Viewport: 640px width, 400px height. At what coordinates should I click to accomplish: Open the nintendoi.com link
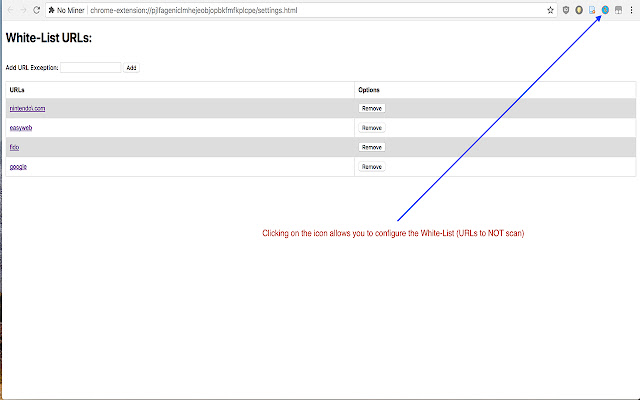27,108
